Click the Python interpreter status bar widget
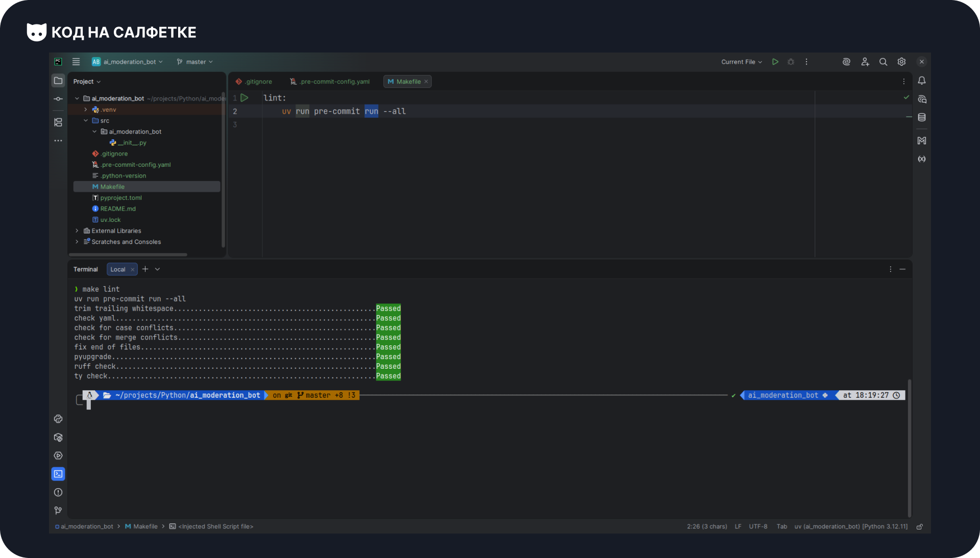The width and height of the screenshot is (980, 558). coord(851,526)
